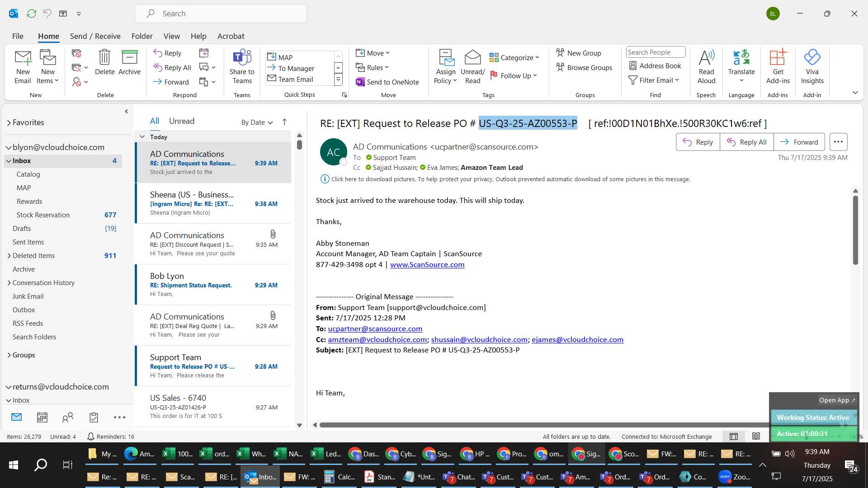Click the Undo icon in title bar

(x=47, y=14)
